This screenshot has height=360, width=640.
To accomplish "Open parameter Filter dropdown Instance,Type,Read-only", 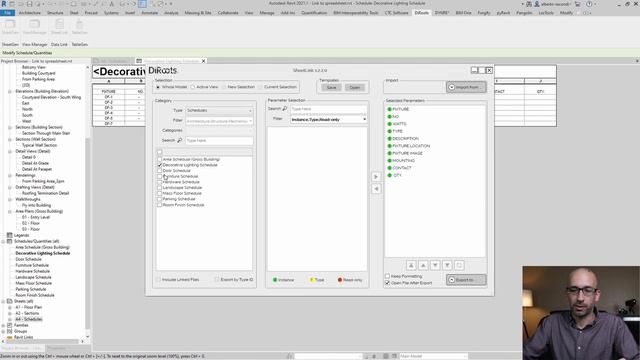I will pyautogui.click(x=329, y=119).
